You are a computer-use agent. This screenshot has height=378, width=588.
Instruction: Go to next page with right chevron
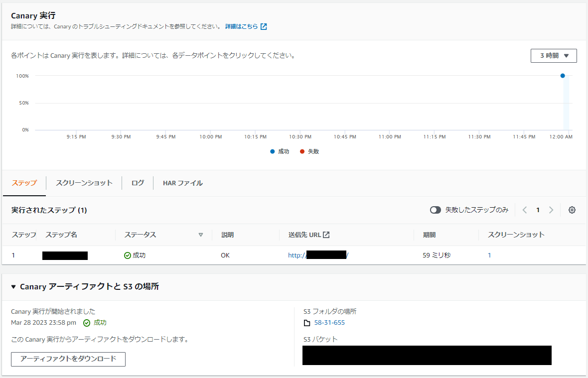click(x=551, y=210)
